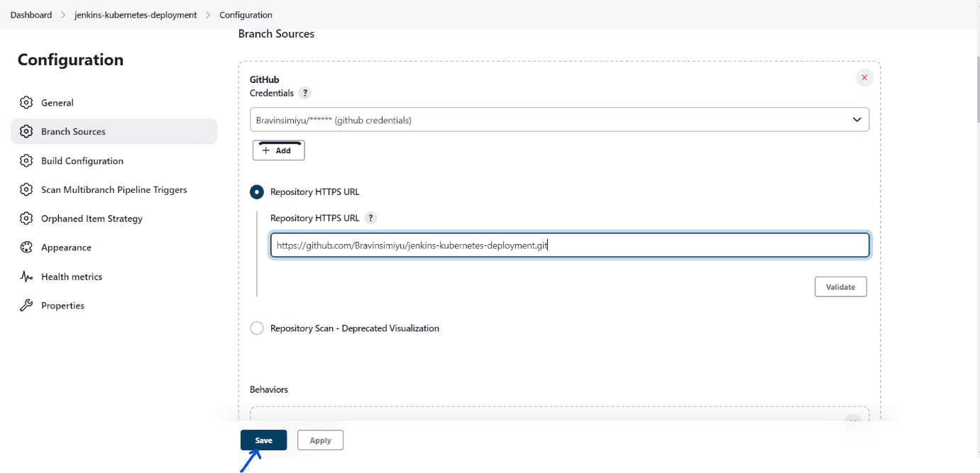Image resolution: width=980 pixels, height=473 pixels.
Task: Select Repository HTTPS URL radio option
Action: pyautogui.click(x=257, y=192)
